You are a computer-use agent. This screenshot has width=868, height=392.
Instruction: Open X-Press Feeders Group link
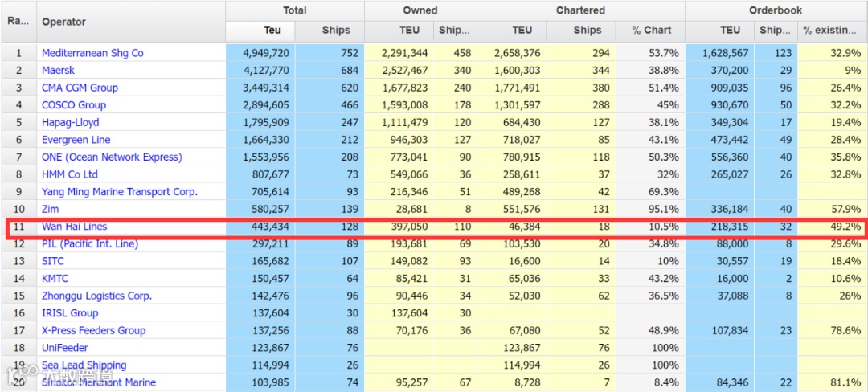[x=93, y=331]
